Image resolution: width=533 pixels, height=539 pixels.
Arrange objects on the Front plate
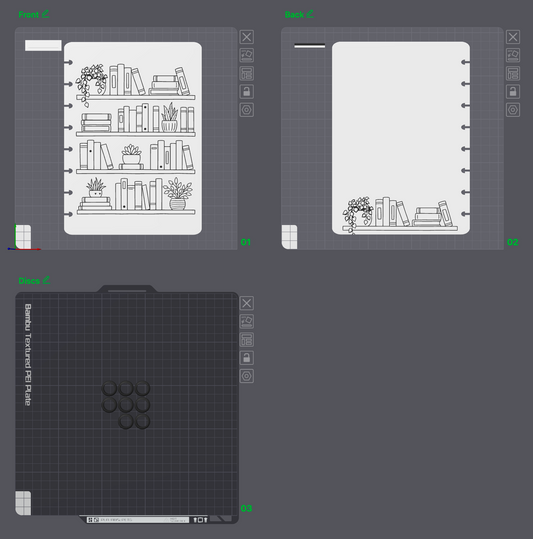click(246, 73)
